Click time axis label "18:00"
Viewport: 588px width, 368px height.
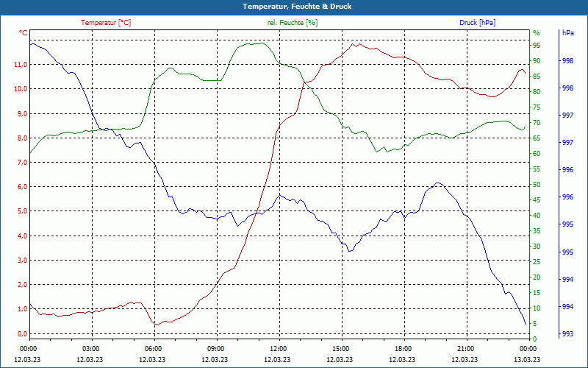(x=403, y=348)
